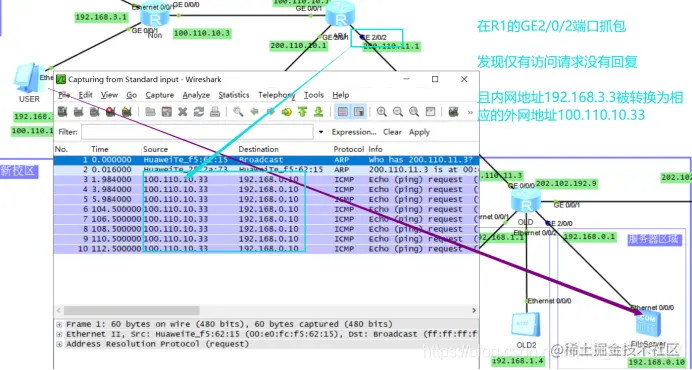This screenshot has height=370, width=692.
Task: Focus the Filter input field
Action: pos(197,132)
